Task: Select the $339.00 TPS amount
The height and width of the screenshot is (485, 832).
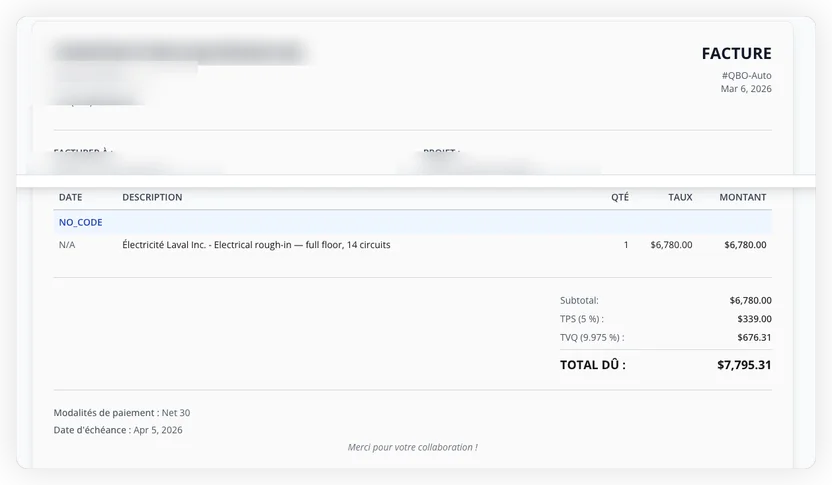Action: pos(754,319)
